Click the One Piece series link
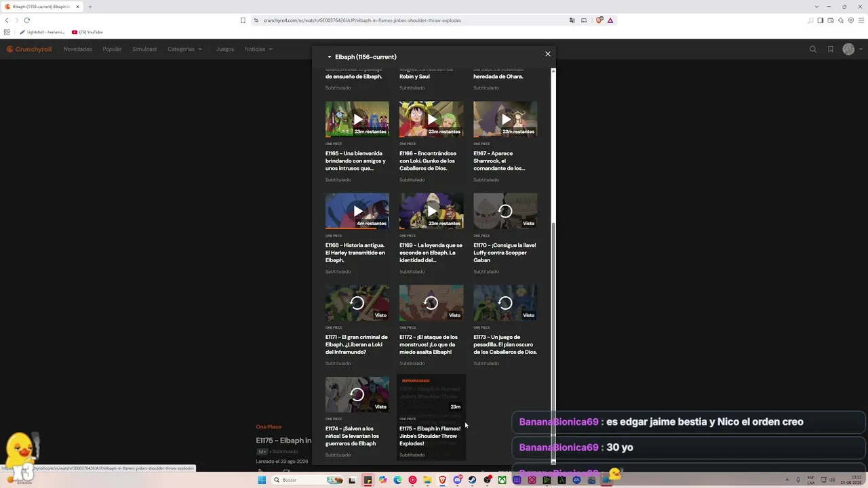This screenshot has width=868, height=488. (x=269, y=427)
